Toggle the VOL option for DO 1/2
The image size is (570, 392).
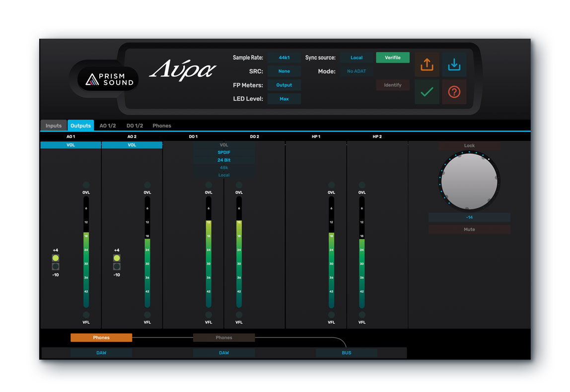[x=224, y=145]
